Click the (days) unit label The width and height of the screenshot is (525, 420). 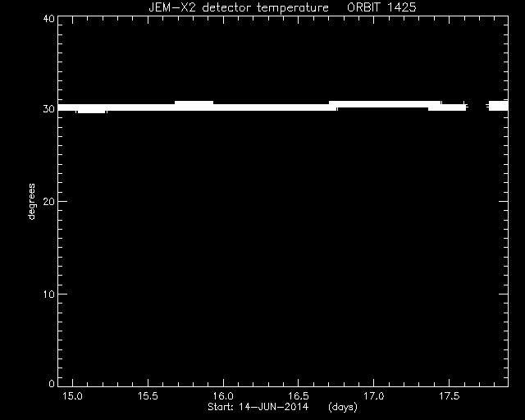(343, 407)
